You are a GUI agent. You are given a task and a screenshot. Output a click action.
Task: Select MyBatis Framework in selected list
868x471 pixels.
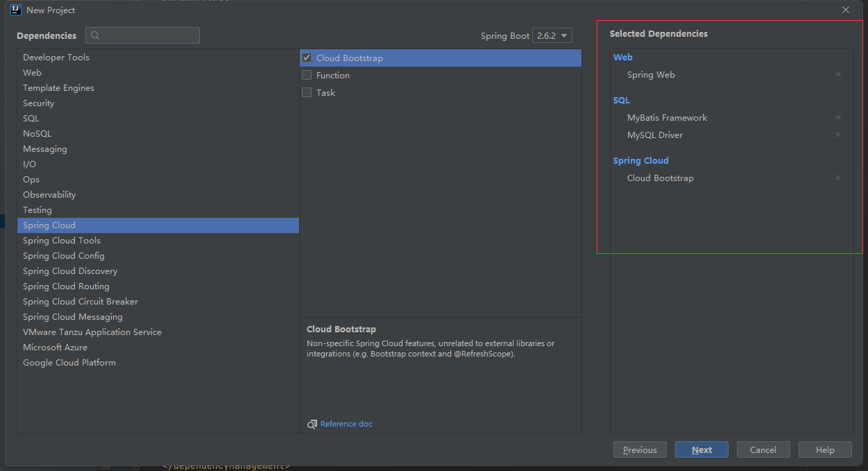667,117
